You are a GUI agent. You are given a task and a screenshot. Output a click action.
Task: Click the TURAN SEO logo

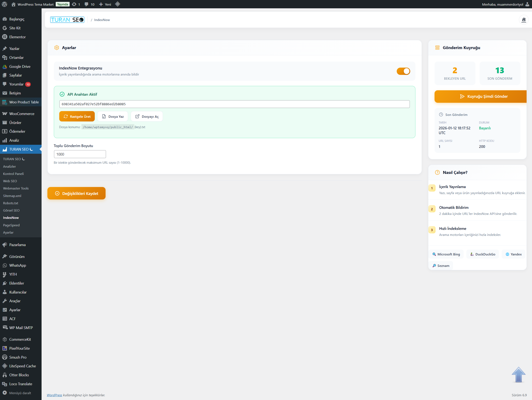tap(67, 20)
